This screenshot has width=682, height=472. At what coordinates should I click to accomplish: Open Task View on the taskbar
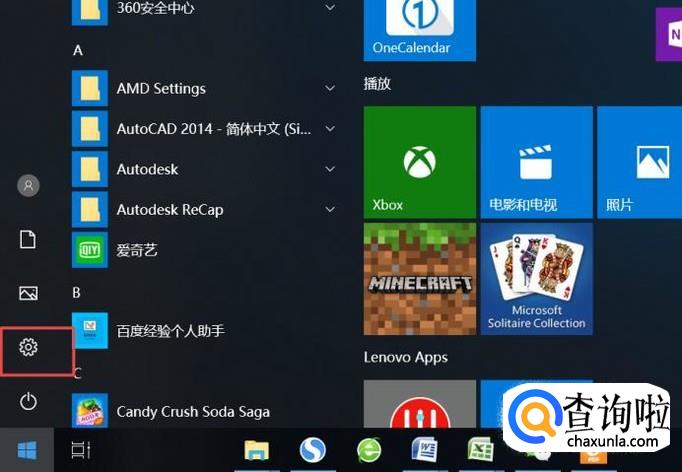(81, 450)
